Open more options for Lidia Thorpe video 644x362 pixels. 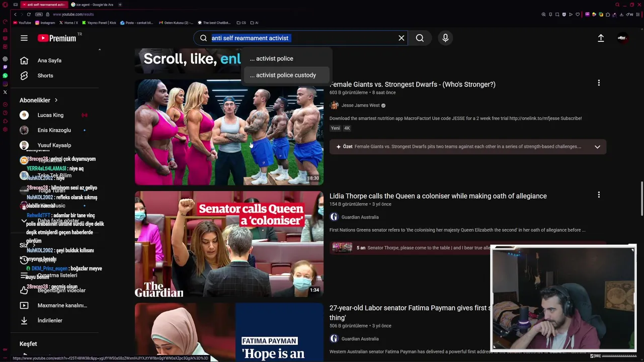tap(599, 195)
